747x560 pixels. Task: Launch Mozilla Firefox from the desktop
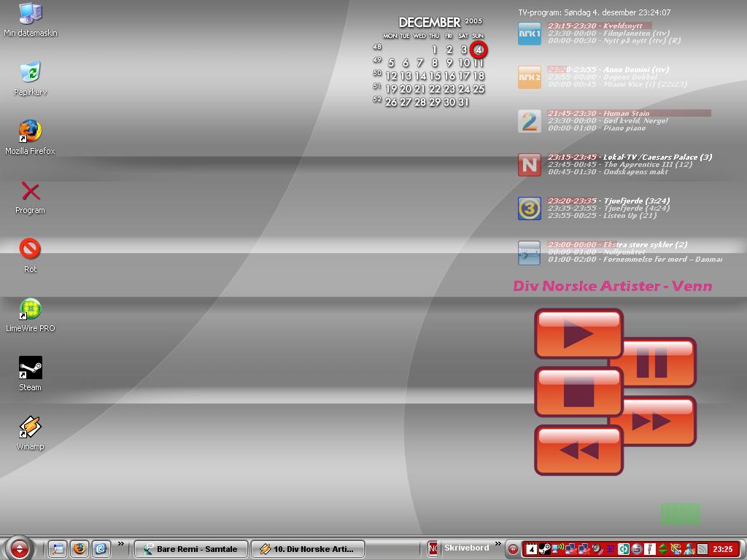click(31, 138)
